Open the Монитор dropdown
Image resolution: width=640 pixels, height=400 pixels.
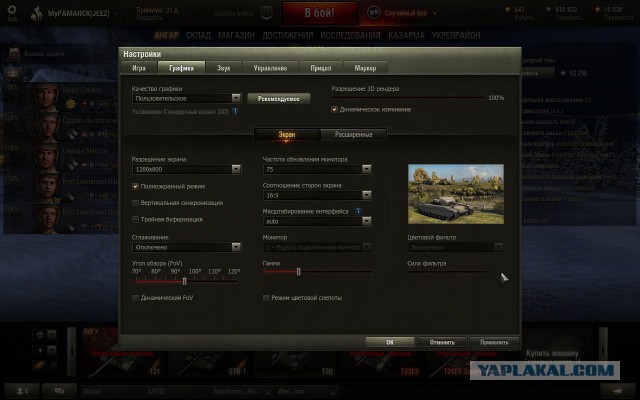317,247
